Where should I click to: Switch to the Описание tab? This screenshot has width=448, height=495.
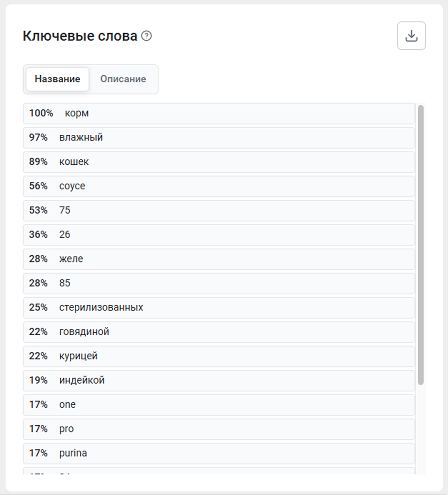(x=123, y=79)
